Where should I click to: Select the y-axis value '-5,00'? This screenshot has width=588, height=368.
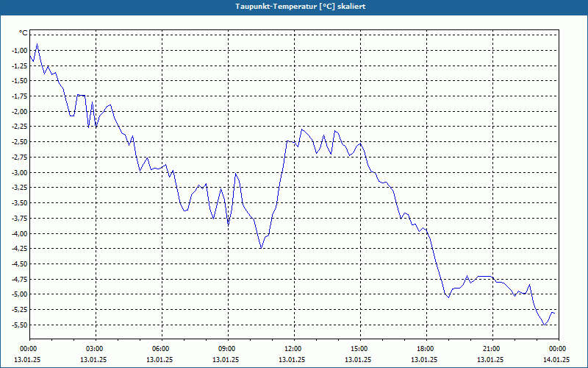click(20, 294)
